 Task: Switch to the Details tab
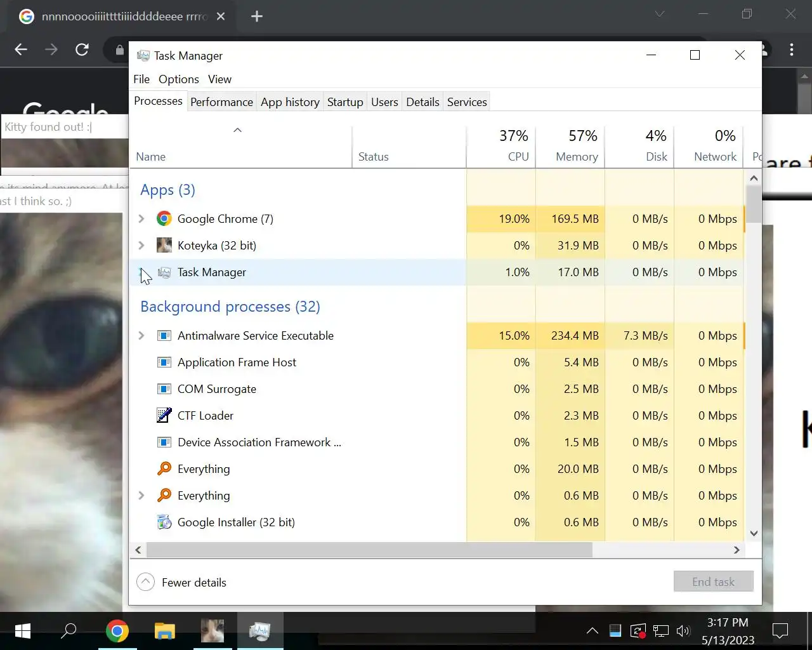click(x=422, y=102)
